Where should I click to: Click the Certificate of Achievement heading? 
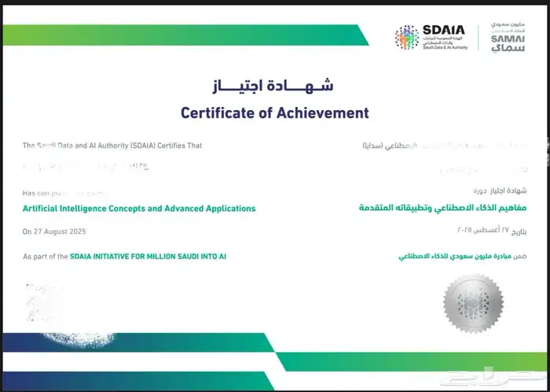pyautogui.click(x=274, y=112)
